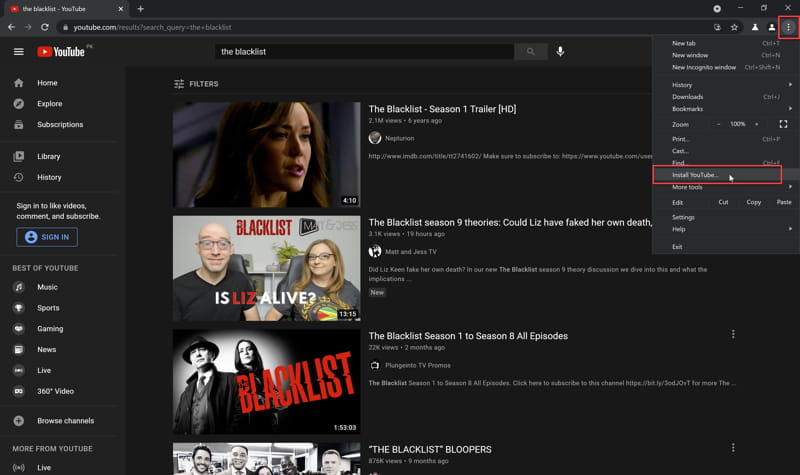The width and height of the screenshot is (800, 475).
Task: Click Copy in Edit row
Action: pos(754,202)
